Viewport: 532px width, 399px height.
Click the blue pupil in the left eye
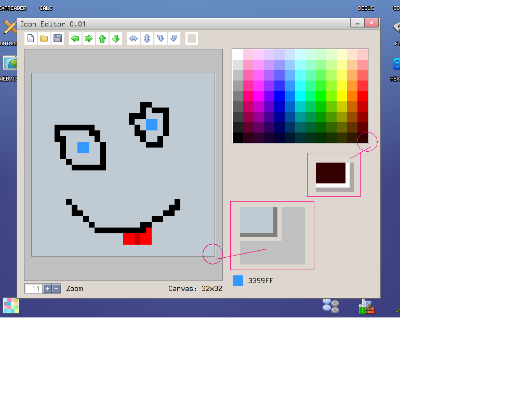click(x=83, y=148)
